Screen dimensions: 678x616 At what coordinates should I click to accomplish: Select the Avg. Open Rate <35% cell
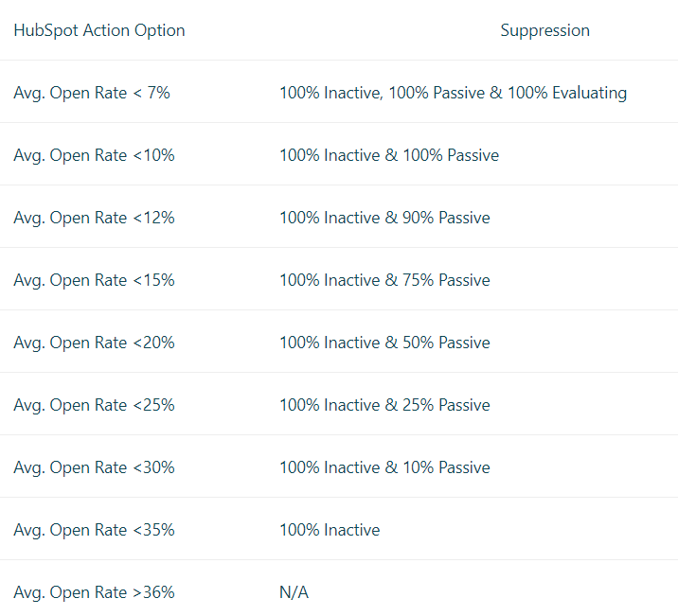[x=94, y=530]
